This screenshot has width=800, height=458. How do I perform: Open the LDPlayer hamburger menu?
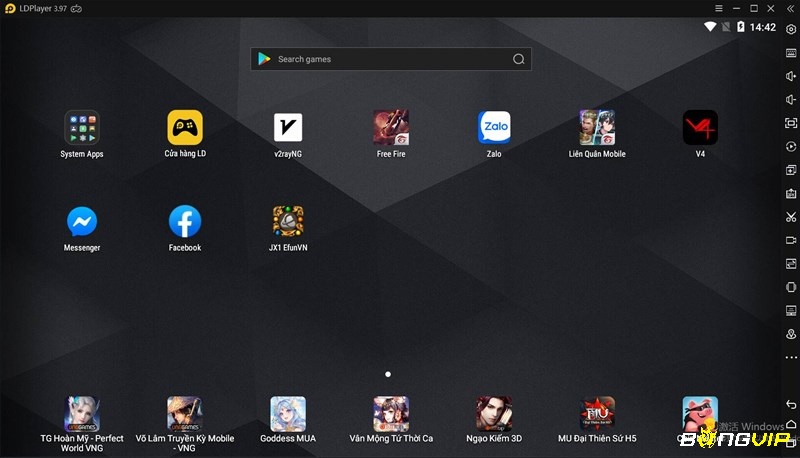(x=718, y=8)
